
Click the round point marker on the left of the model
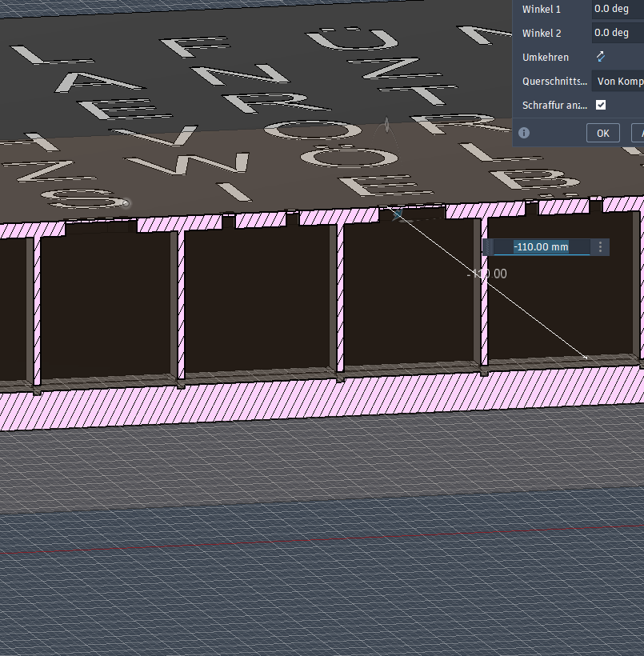126,203
